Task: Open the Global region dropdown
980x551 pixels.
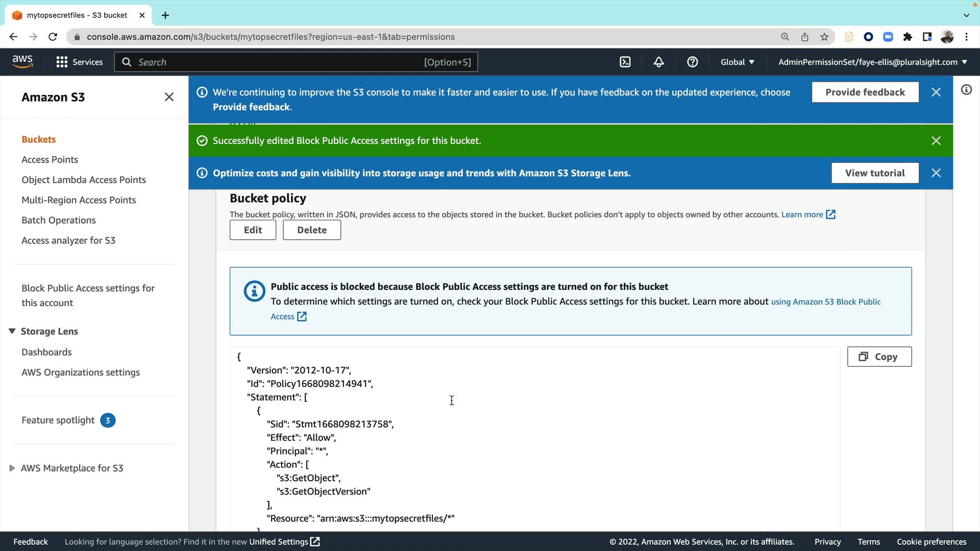Action: click(737, 62)
